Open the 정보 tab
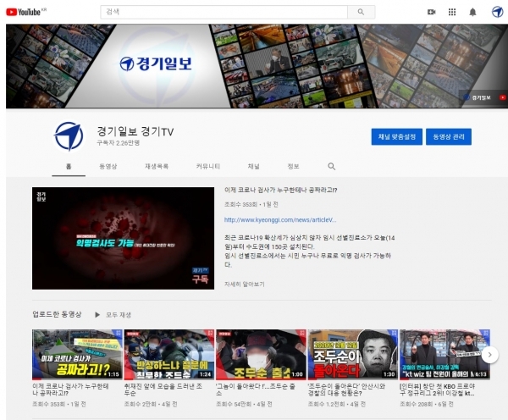 [293, 166]
